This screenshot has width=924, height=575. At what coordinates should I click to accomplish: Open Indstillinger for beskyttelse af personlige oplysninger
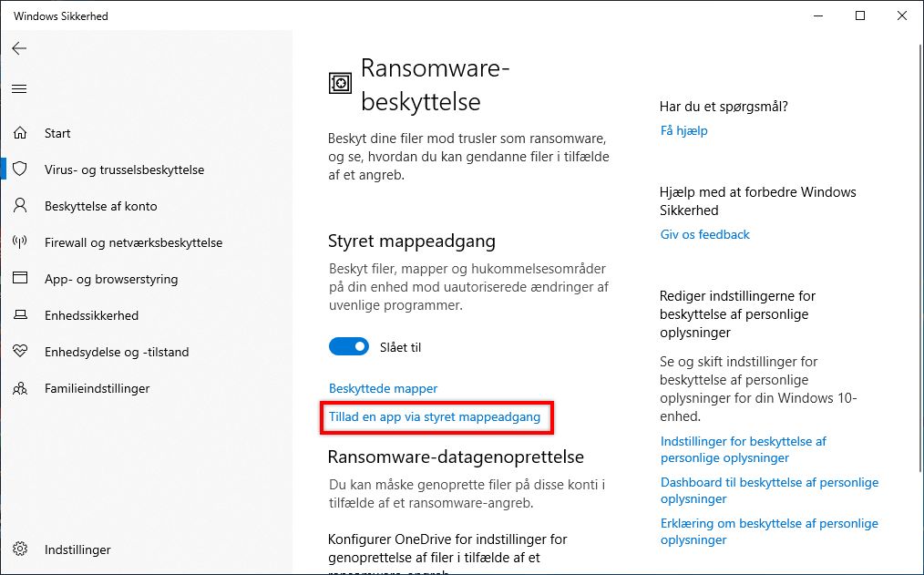point(743,449)
